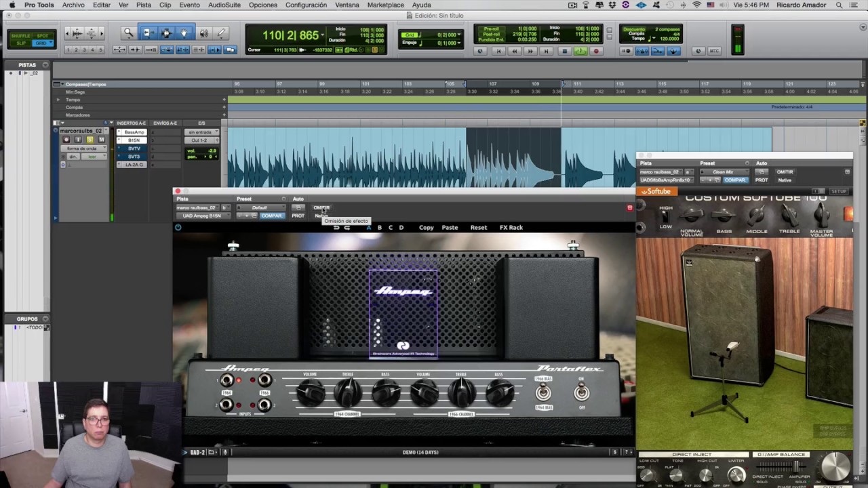868x488 pixels.
Task: Click the Play transport button
Action: tap(580, 51)
